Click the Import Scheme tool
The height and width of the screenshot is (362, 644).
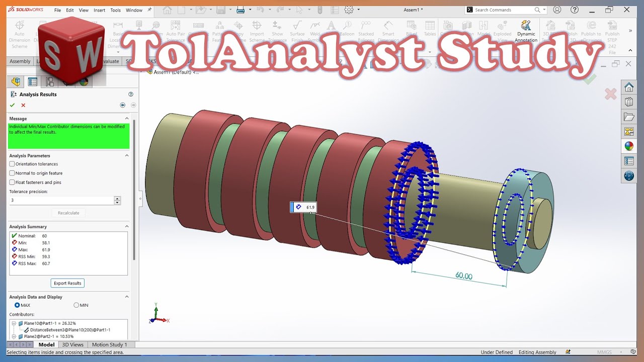point(257,31)
